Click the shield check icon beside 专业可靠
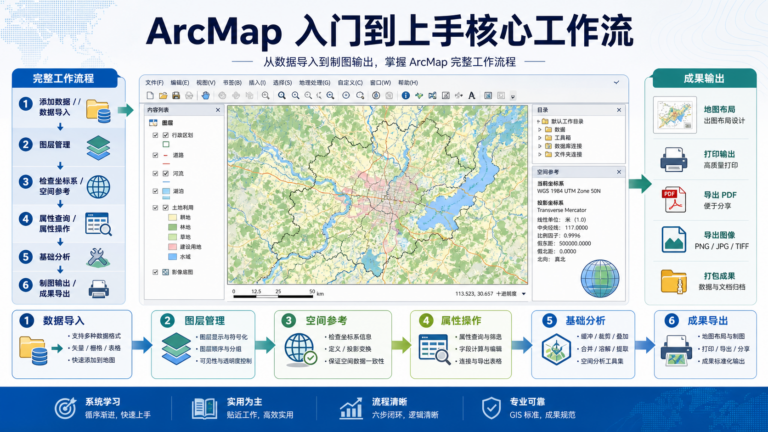Viewport: 768px width, 432px height. (x=491, y=408)
